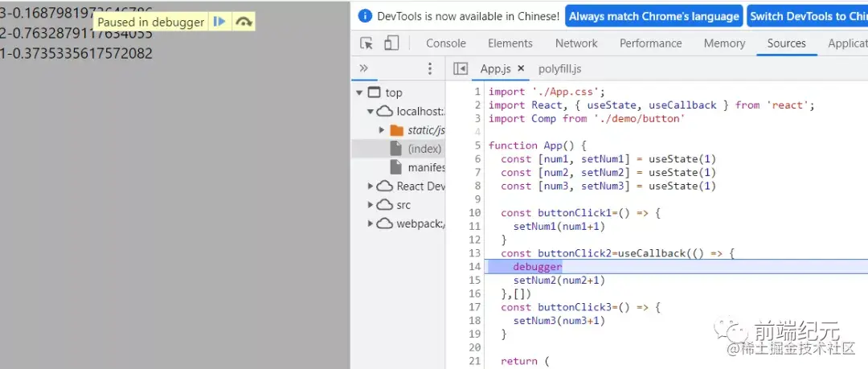The image size is (868, 369).
Task: Resume script execution in paused overlay
Action: click(x=219, y=23)
